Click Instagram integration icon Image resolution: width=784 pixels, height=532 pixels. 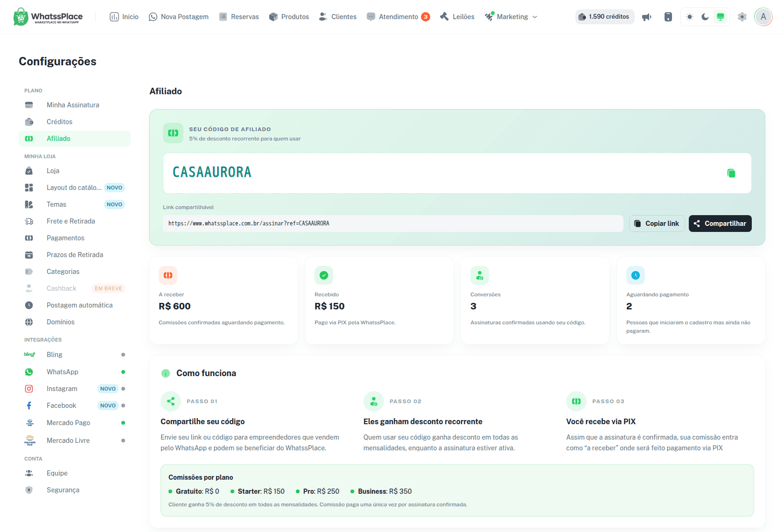pos(29,389)
